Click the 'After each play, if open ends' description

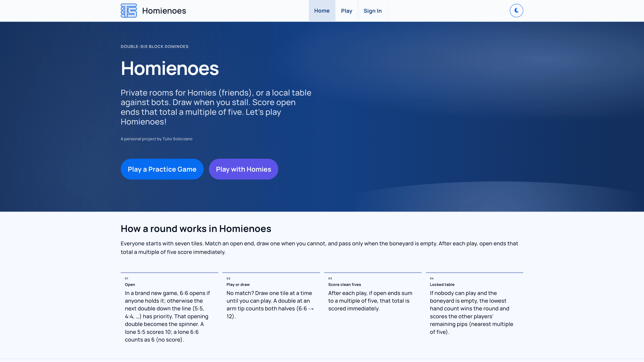point(370,301)
